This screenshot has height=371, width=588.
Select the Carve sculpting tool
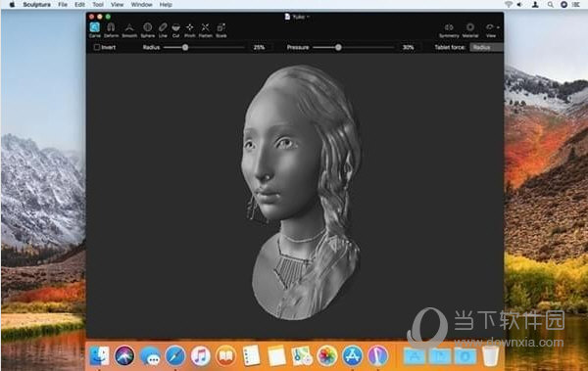point(94,30)
